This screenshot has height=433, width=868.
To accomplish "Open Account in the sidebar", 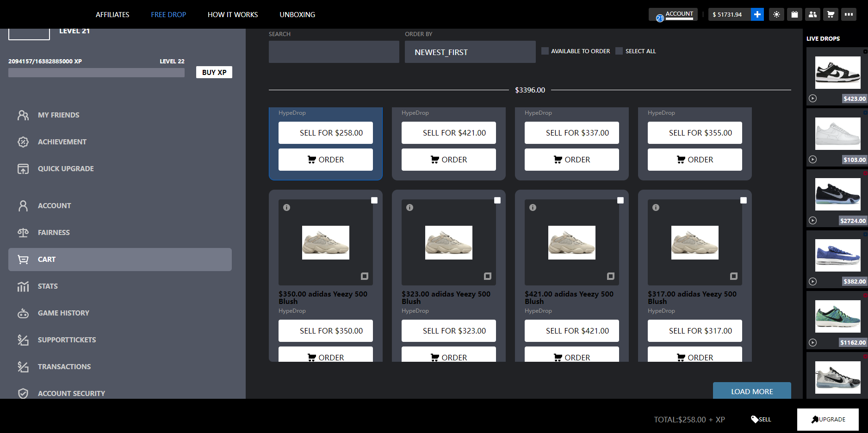I will point(120,205).
